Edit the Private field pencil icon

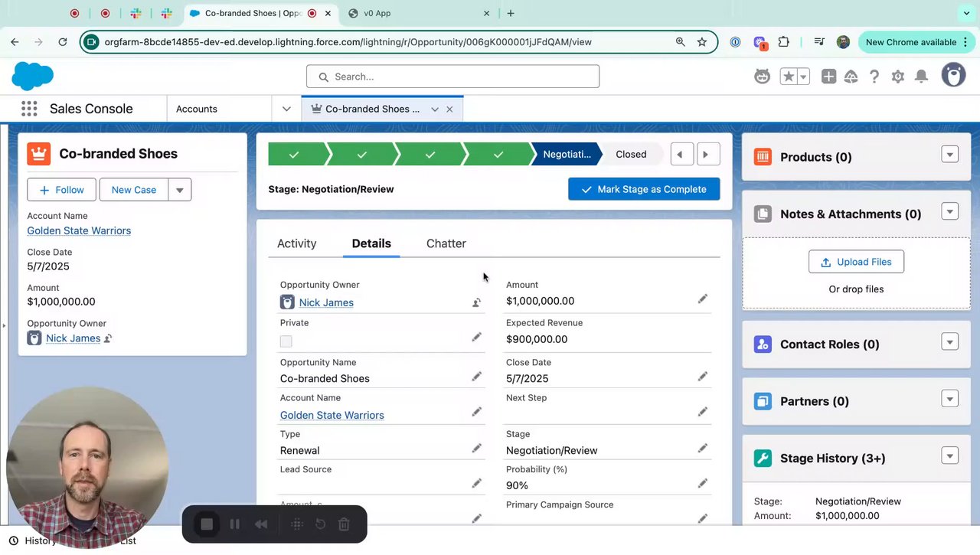click(476, 337)
